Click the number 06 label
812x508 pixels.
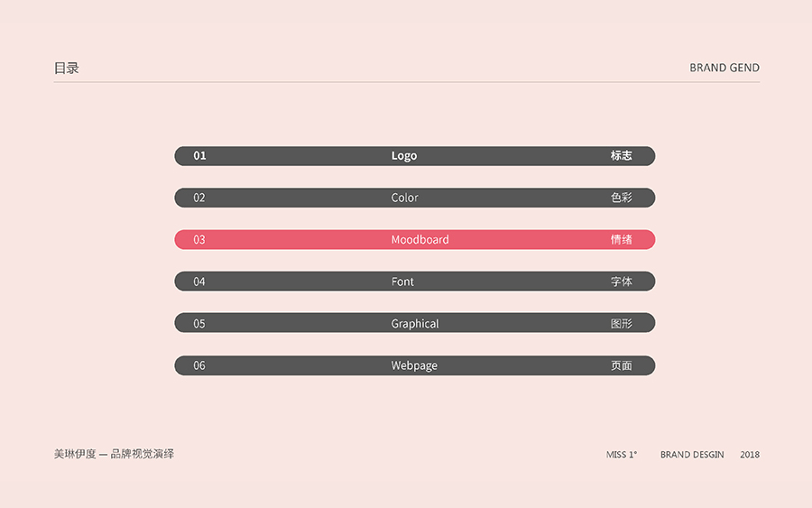pyautogui.click(x=199, y=365)
